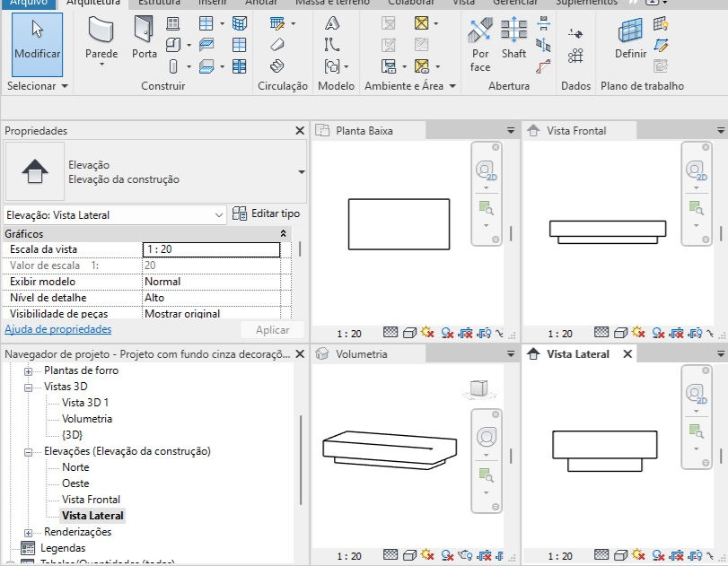Click the Definir work plane tool
The image size is (728, 566).
click(630, 38)
